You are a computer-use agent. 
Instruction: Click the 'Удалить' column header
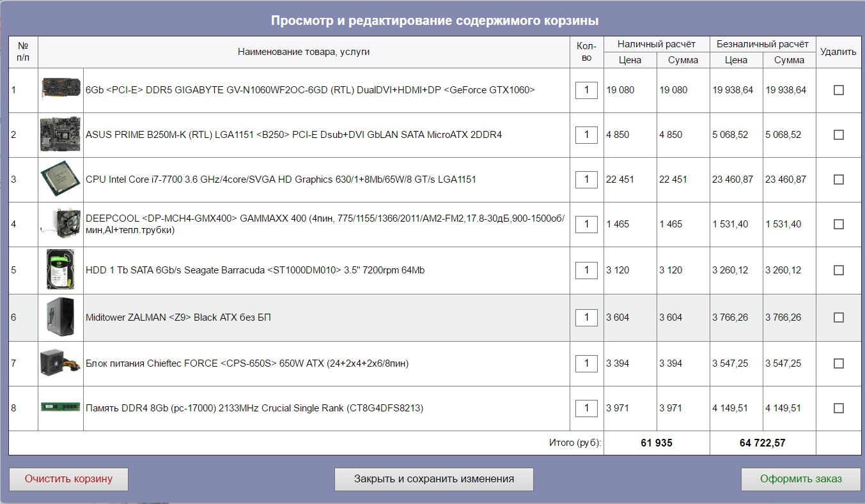coord(838,52)
